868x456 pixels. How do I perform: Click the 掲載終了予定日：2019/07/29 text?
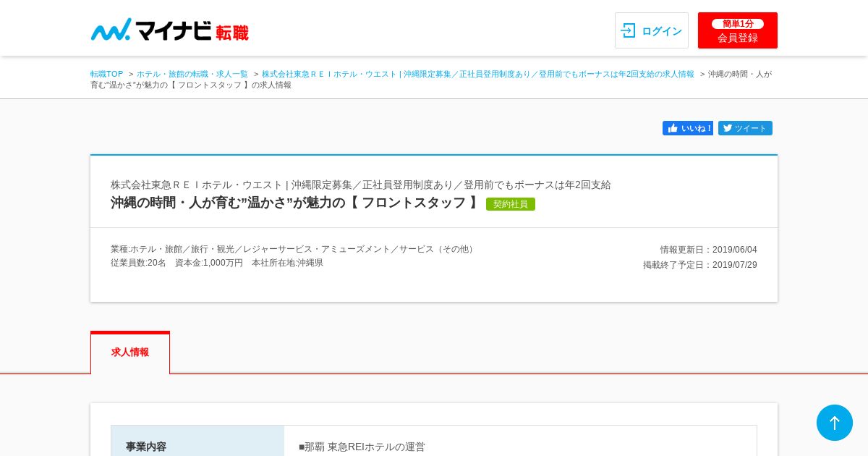(700, 265)
